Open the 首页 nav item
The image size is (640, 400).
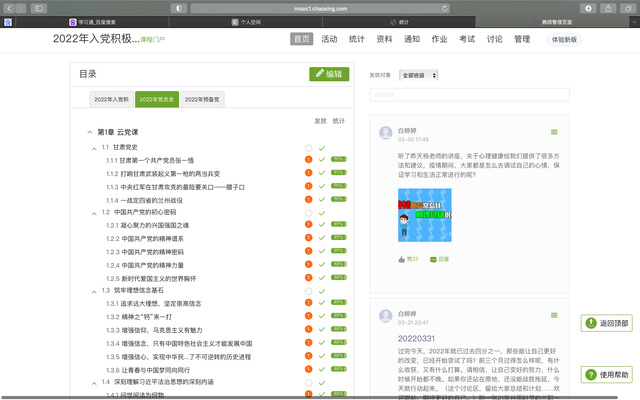[302, 39]
